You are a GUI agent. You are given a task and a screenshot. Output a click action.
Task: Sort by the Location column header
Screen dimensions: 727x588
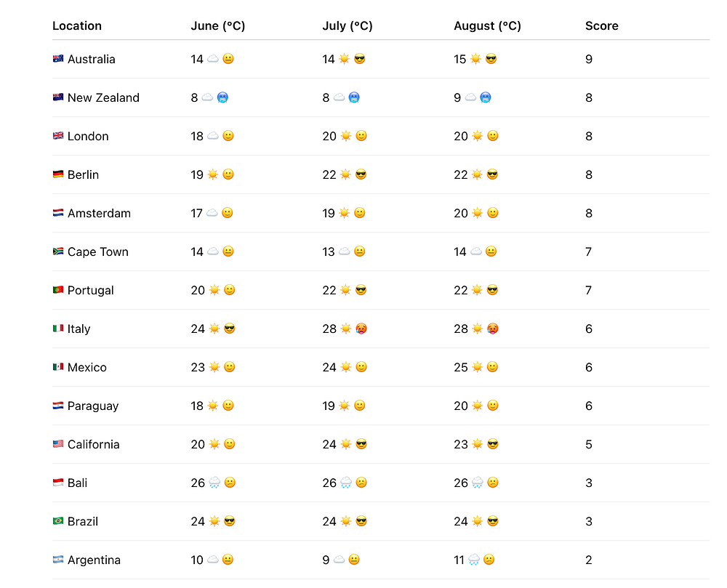click(x=77, y=25)
